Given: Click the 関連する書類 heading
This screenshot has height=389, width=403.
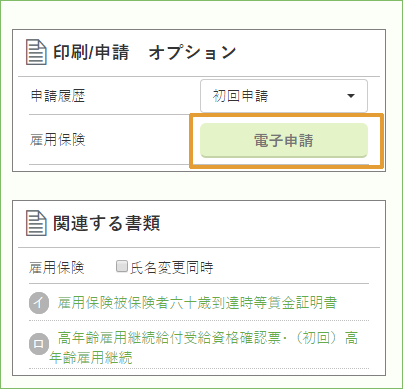Looking at the screenshot, I should (x=107, y=223).
